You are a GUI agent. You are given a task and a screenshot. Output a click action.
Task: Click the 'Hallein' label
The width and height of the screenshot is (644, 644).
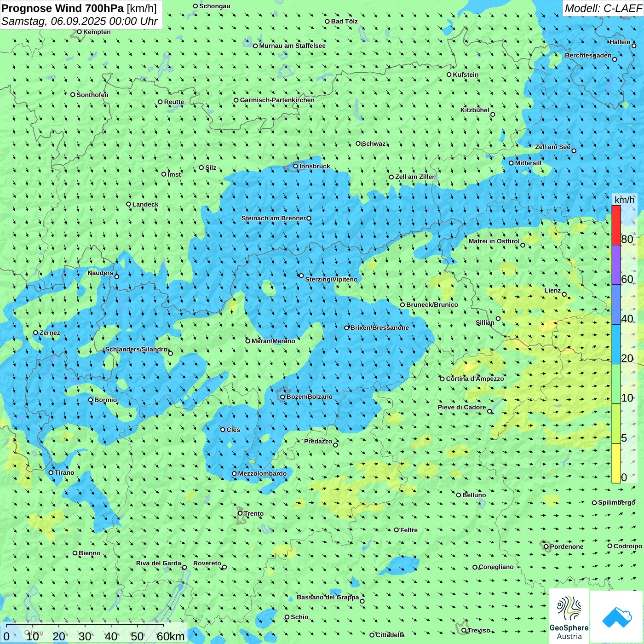[x=620, y=42]
